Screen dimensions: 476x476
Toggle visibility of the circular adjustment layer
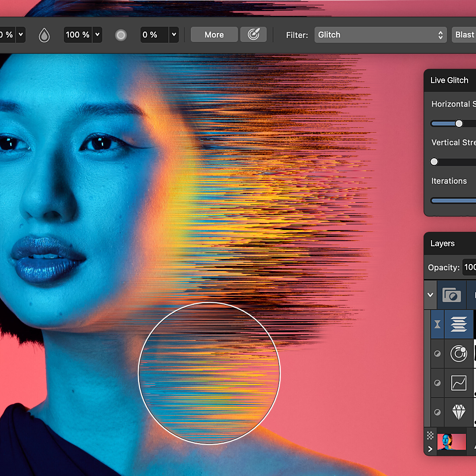[x=437, y=353]
